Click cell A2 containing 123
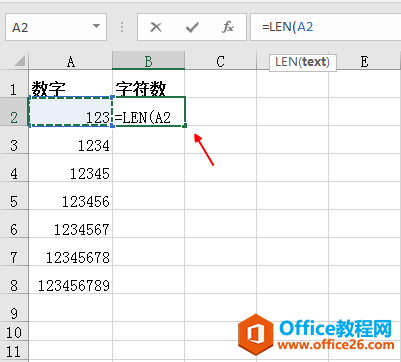 click(71, 112)
